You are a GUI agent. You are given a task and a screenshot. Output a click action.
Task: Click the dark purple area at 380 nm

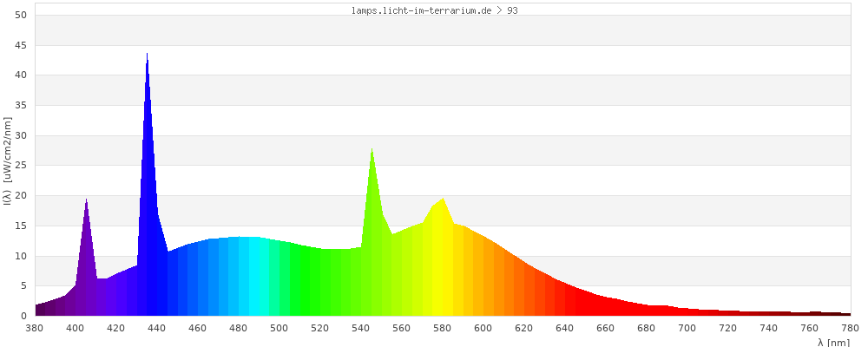(38, 310)
